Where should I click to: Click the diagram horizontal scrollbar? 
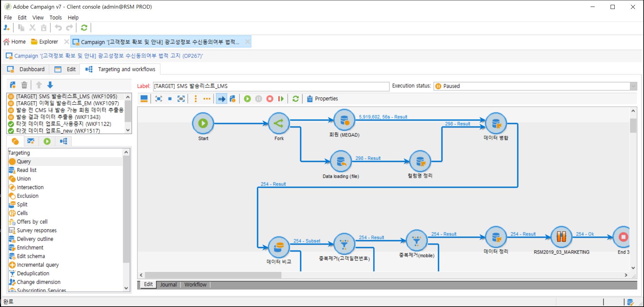[213, 275]
